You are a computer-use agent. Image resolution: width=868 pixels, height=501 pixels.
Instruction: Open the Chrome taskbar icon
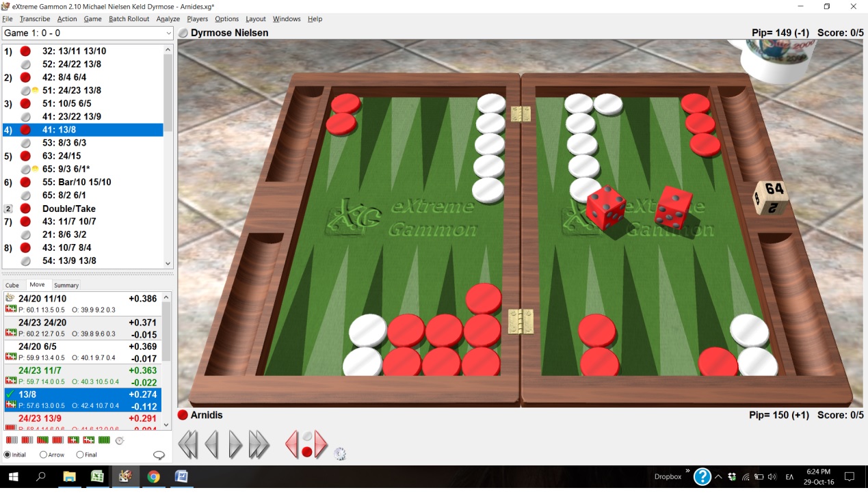click(153, 476)
